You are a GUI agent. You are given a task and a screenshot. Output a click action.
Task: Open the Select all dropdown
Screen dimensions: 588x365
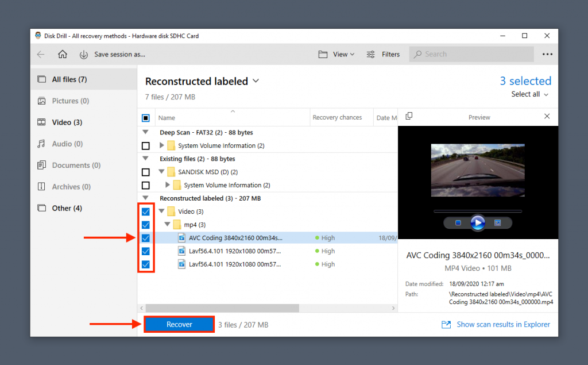click(529, 94)
